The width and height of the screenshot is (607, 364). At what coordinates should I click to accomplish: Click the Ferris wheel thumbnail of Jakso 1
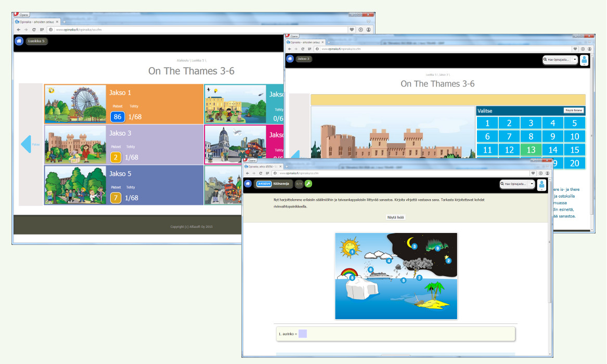75,104
